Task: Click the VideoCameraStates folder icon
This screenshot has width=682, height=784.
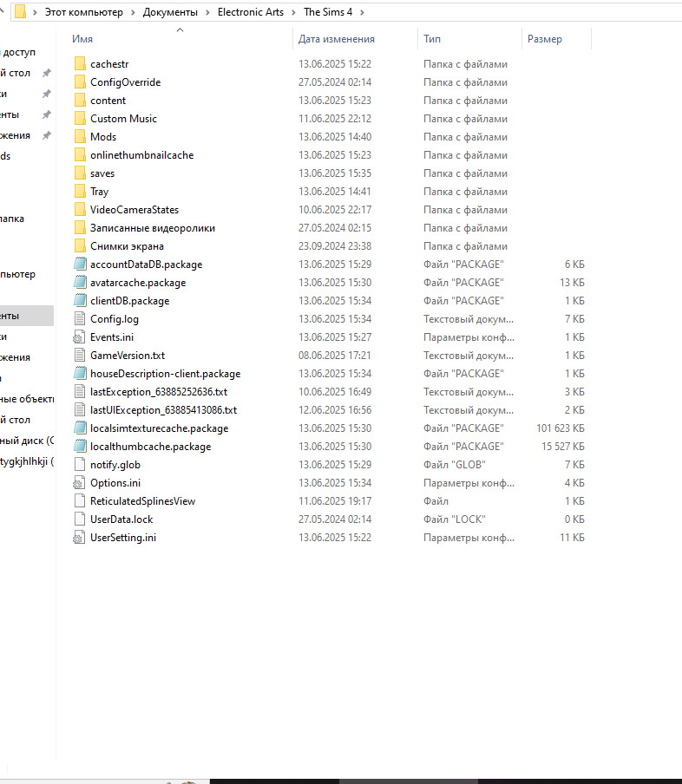Action: 80,210
